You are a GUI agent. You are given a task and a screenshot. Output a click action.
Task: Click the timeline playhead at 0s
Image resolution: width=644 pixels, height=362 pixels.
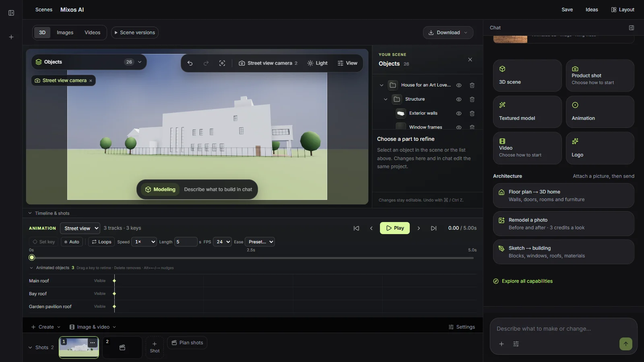click(x=32, y=257)
